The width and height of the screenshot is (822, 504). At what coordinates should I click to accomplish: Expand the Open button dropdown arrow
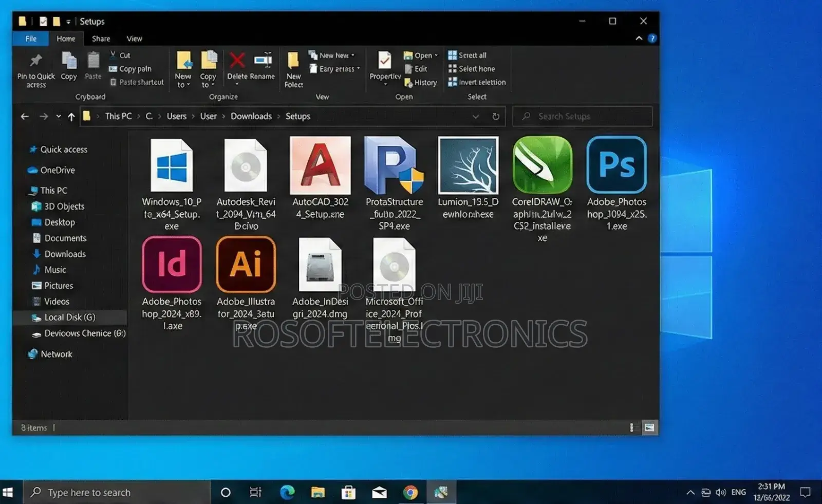click(436, 55)
